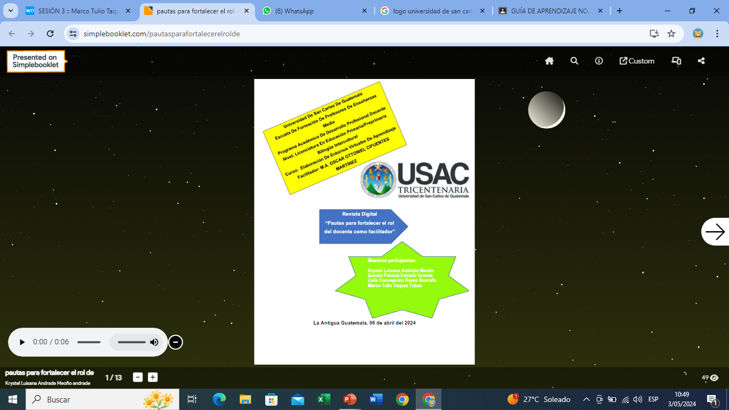This screenshot has height=410, width=729.
Task: Reload the current page
Action: tap(50, 33)
